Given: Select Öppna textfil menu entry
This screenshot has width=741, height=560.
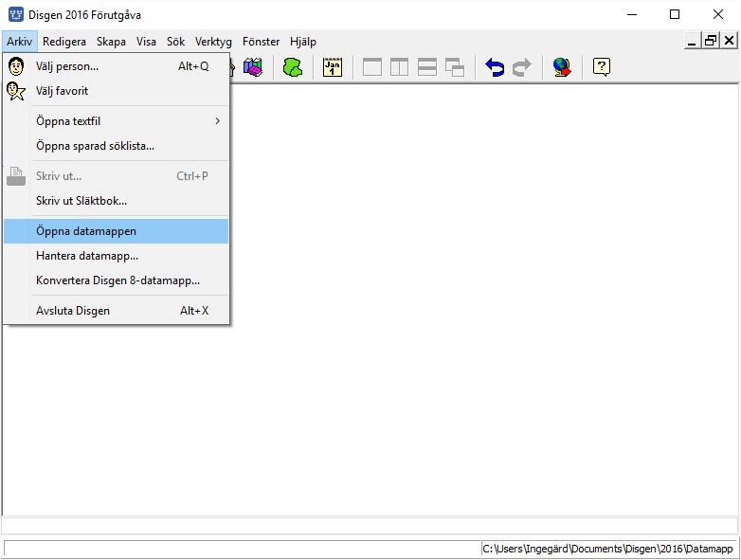Looking at the screenshot, I should tap(116, 121).
